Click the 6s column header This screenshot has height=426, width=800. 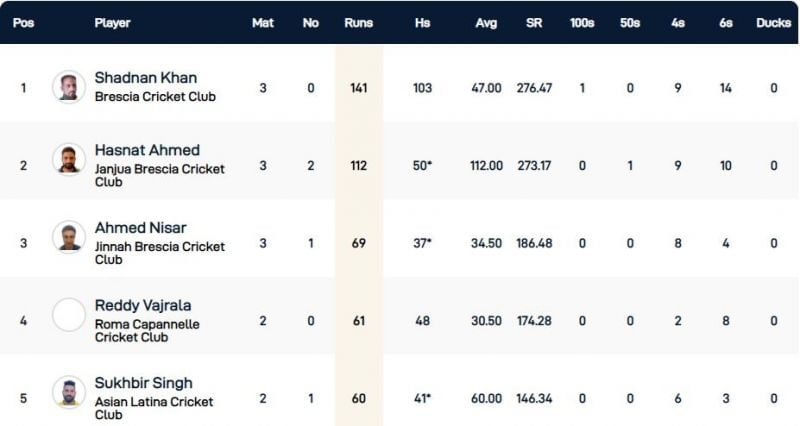[x=726, y=22]
